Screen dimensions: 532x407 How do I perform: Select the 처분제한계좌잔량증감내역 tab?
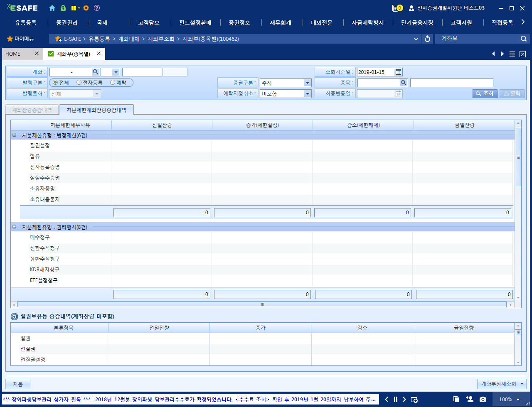click(96, 110)
